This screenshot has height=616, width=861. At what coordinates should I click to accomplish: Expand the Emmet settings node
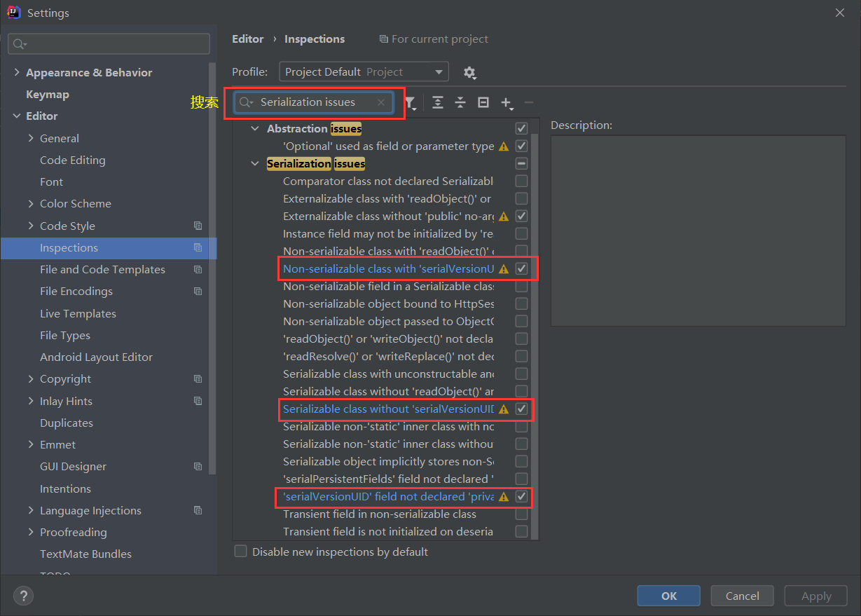(31, 444)
